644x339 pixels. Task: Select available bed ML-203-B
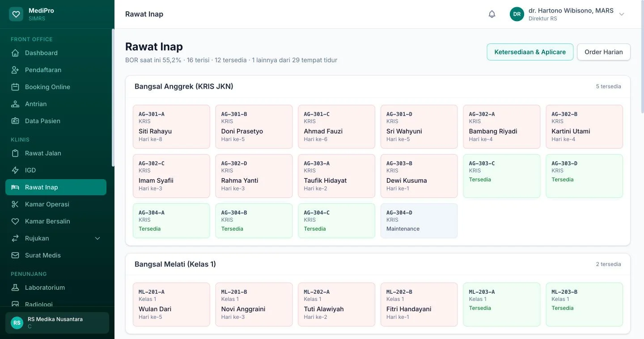pos(585,305)
